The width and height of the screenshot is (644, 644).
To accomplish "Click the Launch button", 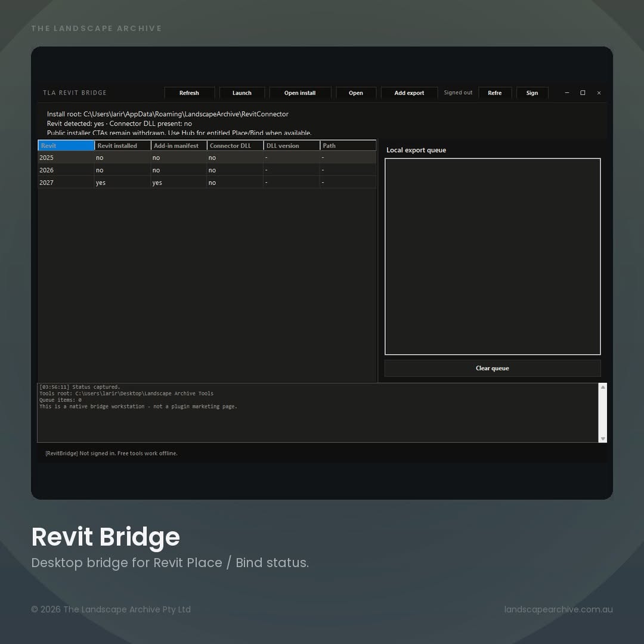I will (x=242, y=93).
